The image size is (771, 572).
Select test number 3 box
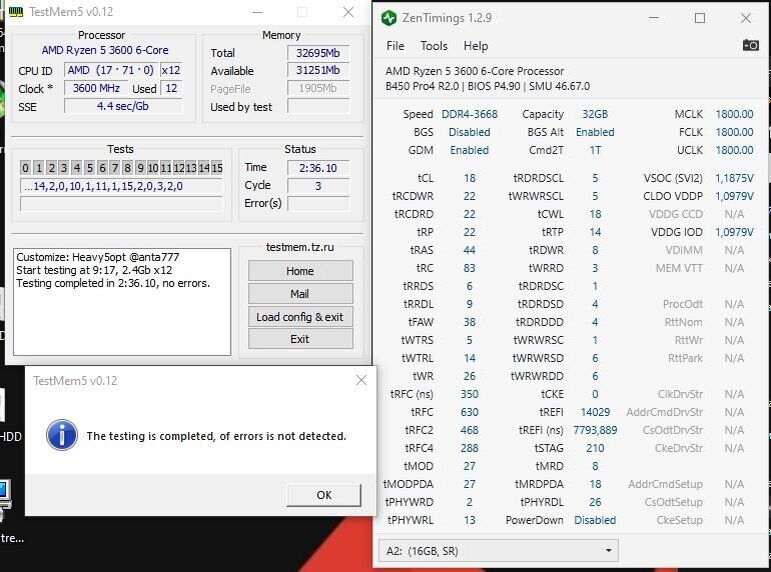click(64, 168)
